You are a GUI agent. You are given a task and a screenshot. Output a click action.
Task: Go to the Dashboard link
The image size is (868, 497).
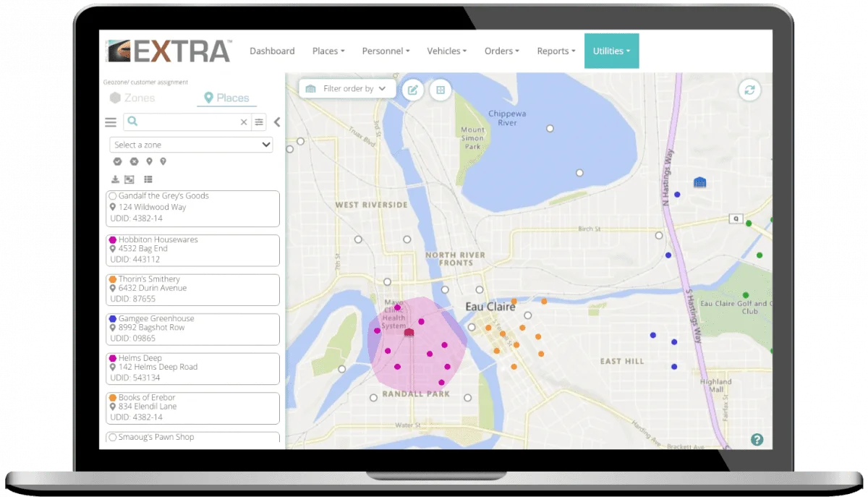pyautogui.click(x=272, y=51)
